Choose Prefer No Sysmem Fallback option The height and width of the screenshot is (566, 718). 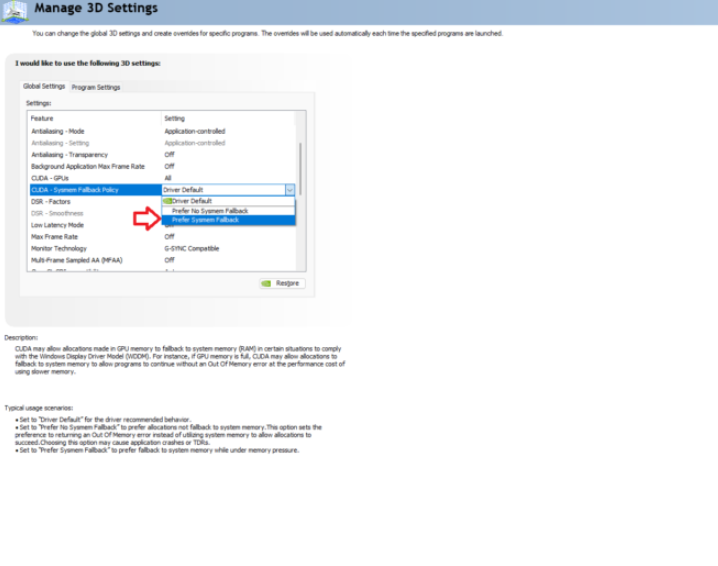(x=210, y=211)
